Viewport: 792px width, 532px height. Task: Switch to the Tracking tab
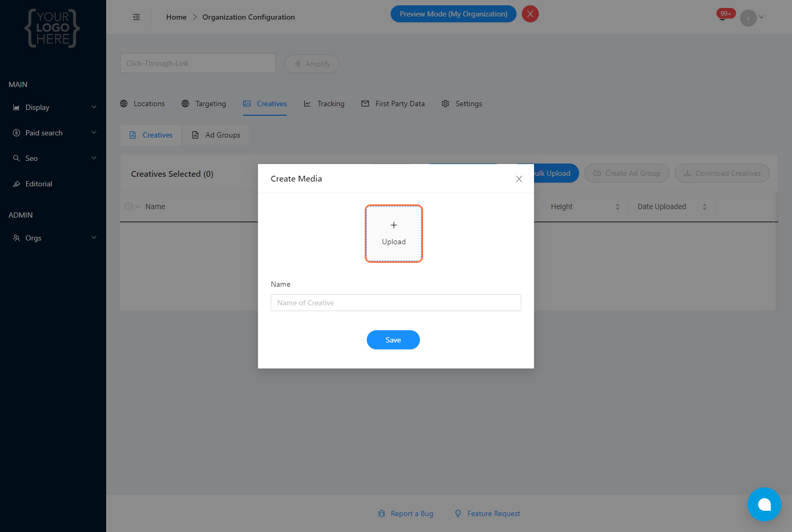(324, 104)
